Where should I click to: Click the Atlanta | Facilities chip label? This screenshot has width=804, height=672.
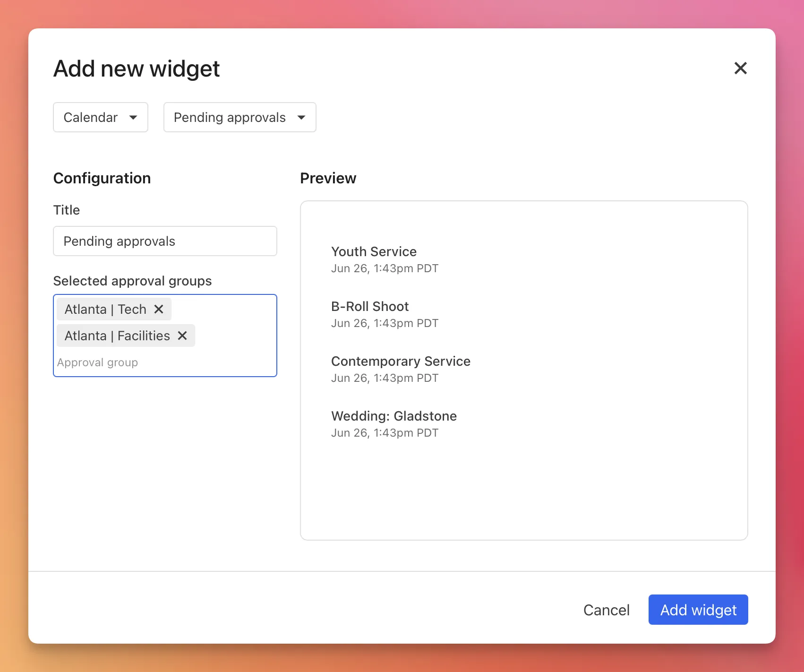117,336
